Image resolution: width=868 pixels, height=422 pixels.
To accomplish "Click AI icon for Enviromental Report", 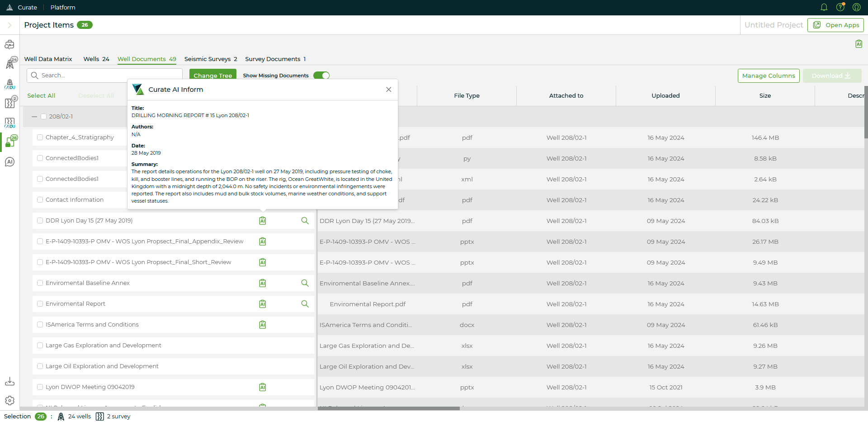I will coord(262,304).
